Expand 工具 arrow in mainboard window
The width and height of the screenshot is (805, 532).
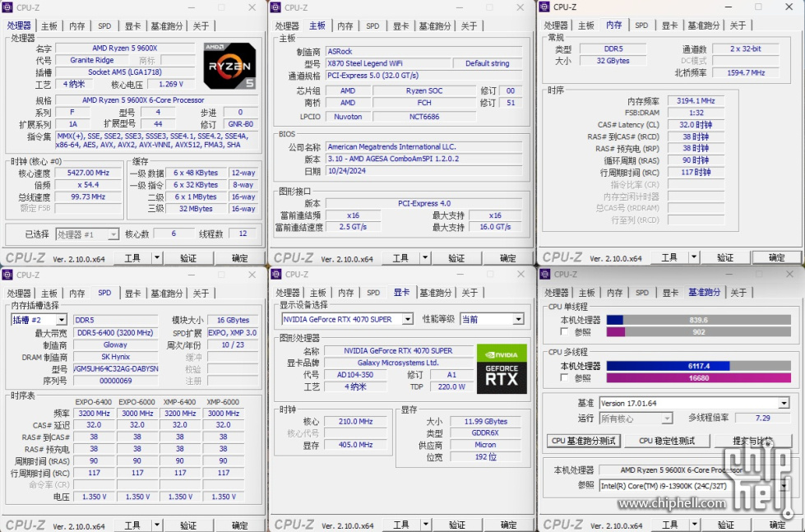coord(425,258)
